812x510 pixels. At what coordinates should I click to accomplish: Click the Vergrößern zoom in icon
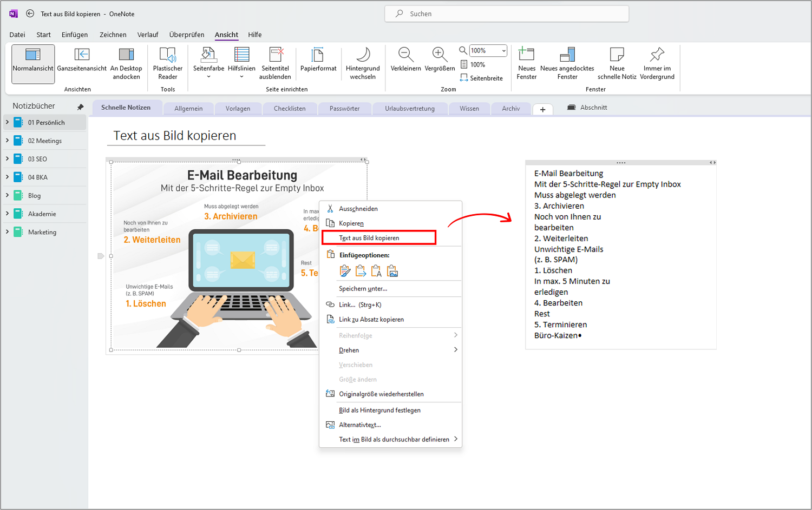click(x=439, y=55)
